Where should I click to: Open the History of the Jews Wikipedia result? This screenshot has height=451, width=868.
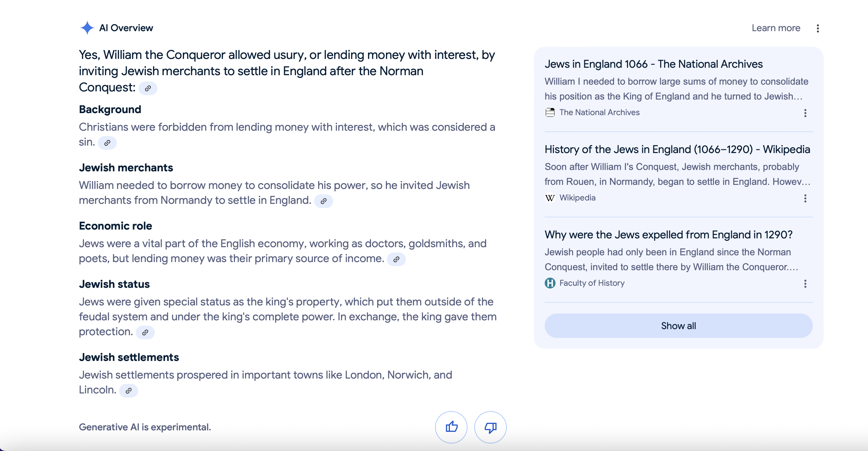tap(677, 149)
